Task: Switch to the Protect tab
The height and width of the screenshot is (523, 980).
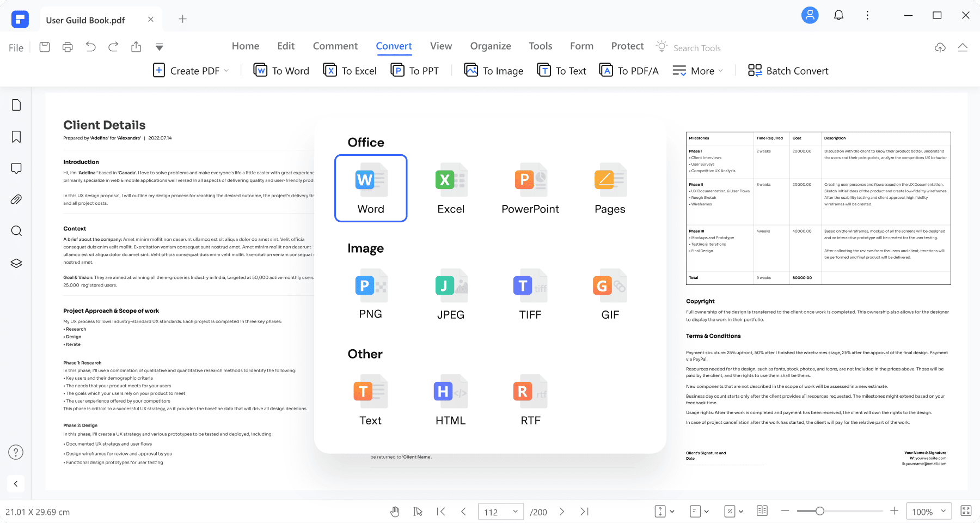Action: click(627, 46)
